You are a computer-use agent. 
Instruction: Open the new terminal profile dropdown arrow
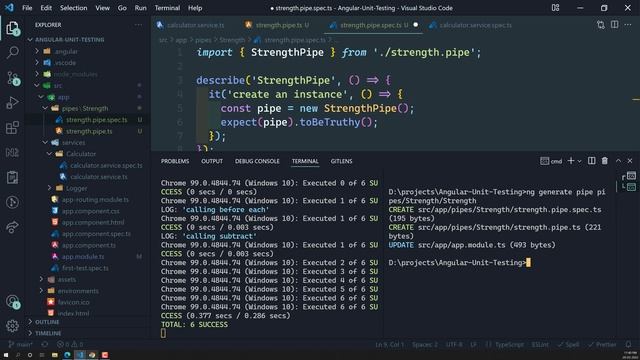tap(579, 161)
